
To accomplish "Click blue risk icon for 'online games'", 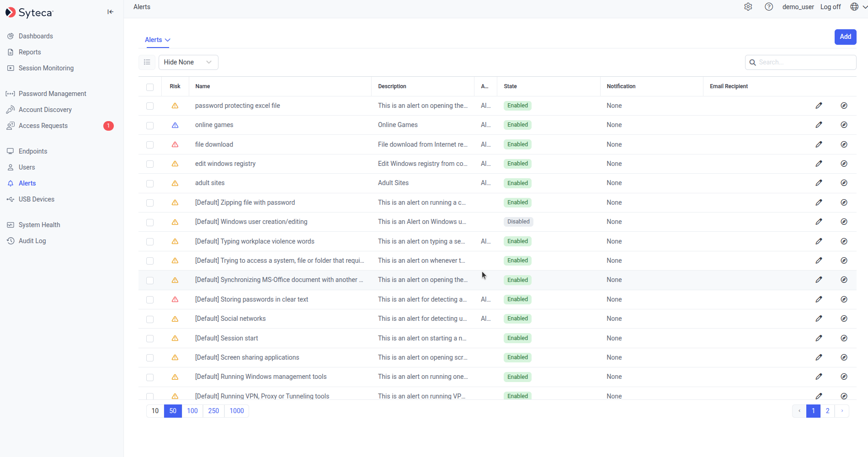I will [175, 125].
